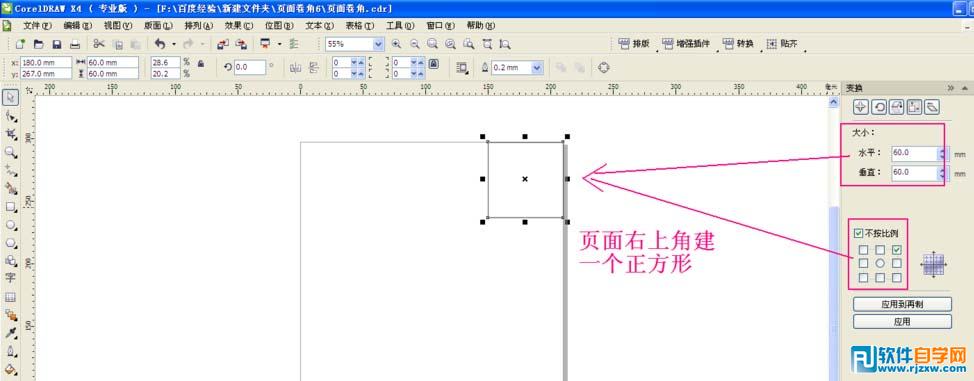Select the Polygon tool
The image size is (974, 381).
(11, 242)
